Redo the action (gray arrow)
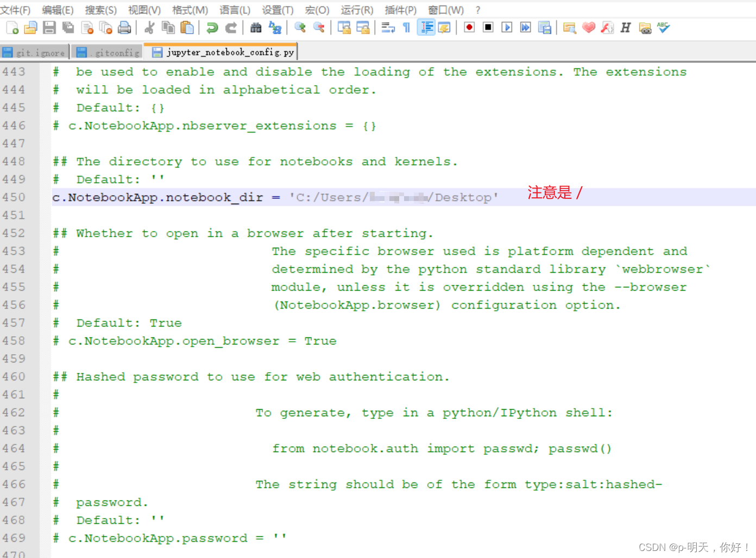756x558 pixels. point(231,28)
